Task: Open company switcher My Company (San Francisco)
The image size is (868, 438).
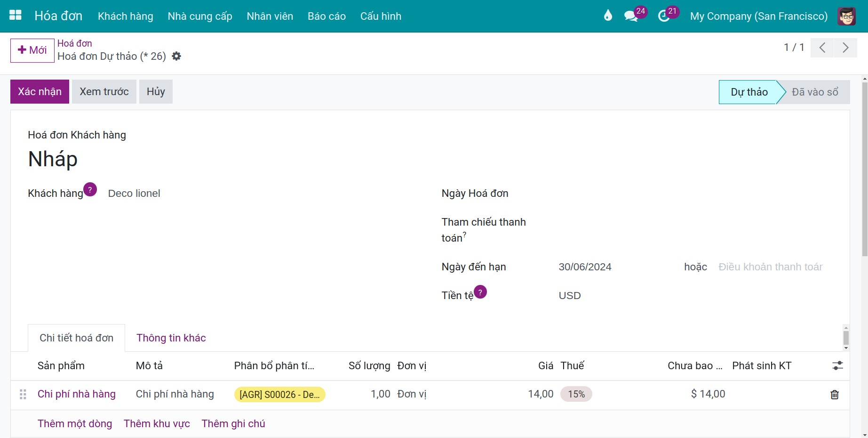Action: tap(759, 16)
